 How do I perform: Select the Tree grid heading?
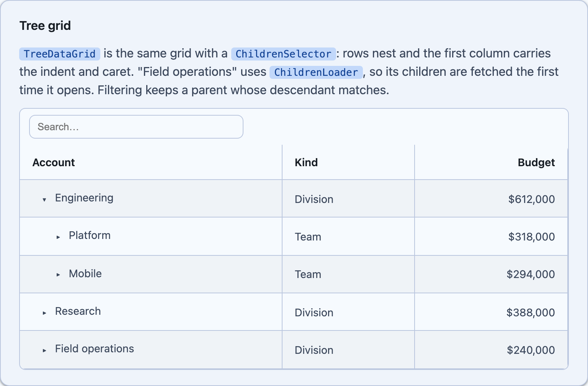(x=45, y=26)
